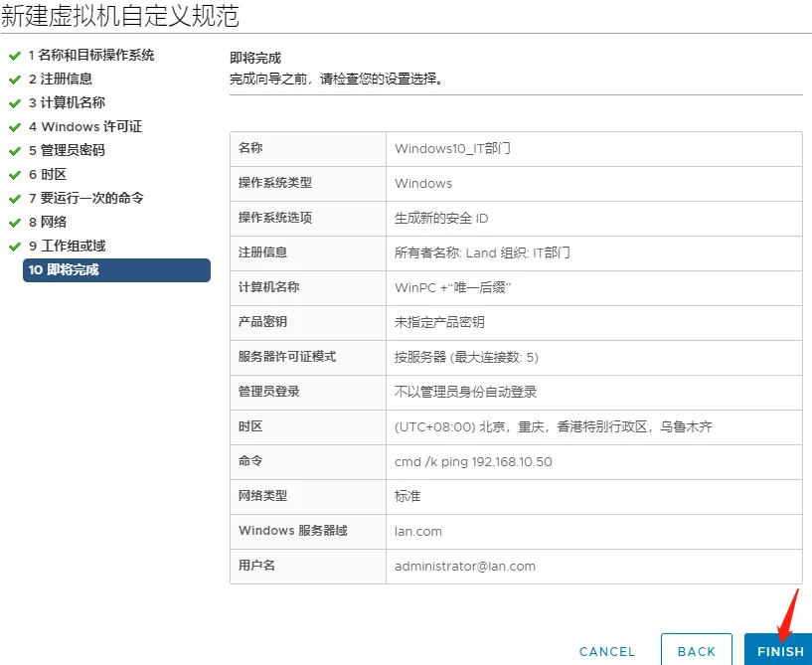Image resolution: width=812 pixels, height=665 pixels.
Task: Click the administrator@lan.com username value
Action: 465,566
